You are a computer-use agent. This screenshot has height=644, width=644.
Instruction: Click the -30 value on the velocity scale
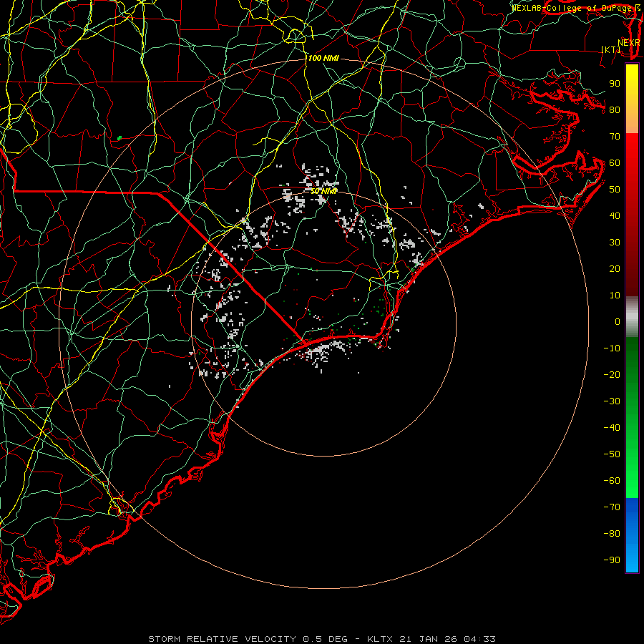(612, 401)
